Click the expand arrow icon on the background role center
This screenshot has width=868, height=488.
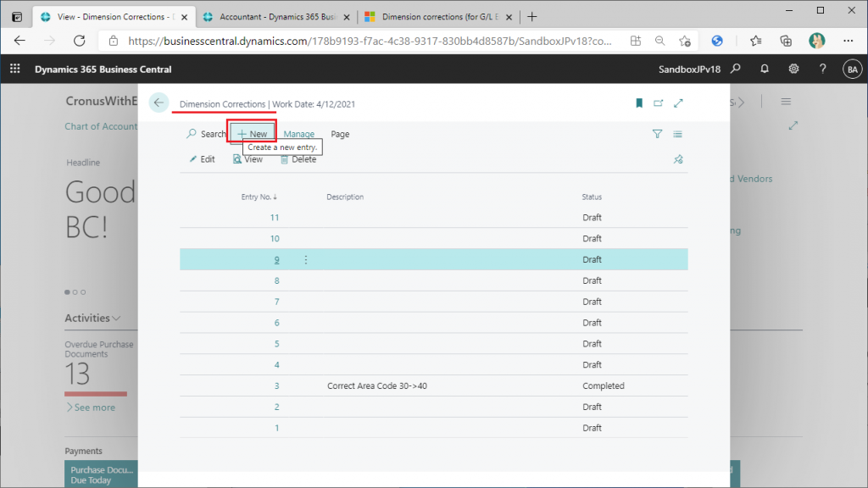pyautogui.click(x=793, y=125)
